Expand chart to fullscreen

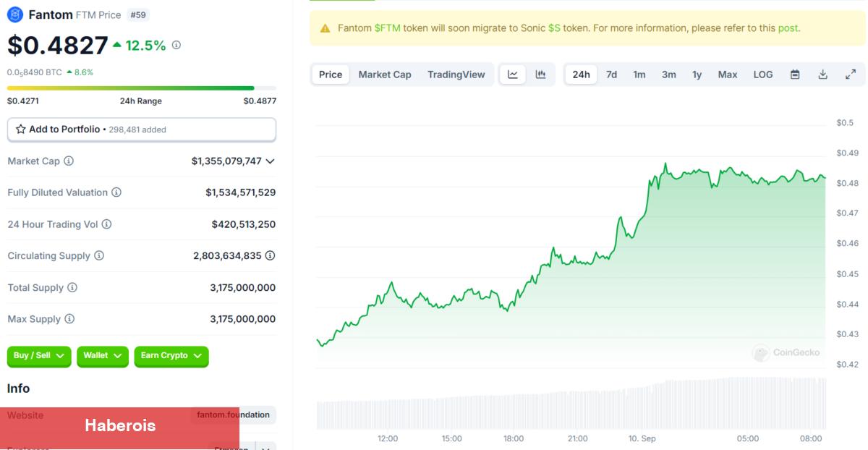[851, 75]
